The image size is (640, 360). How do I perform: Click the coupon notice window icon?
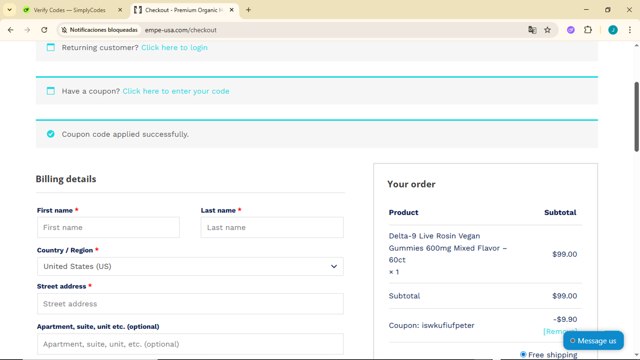pyautogui.click(x=51, y=91)
